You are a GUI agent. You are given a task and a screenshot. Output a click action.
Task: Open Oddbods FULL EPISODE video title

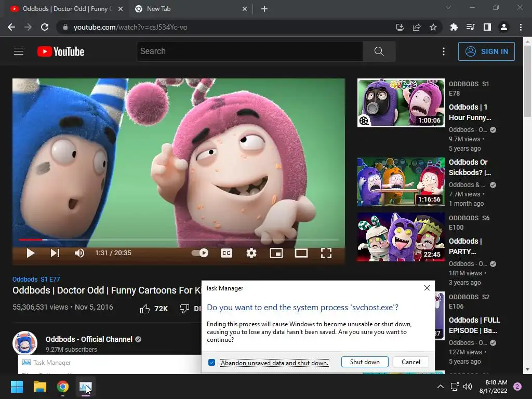(x=474, y=325)
